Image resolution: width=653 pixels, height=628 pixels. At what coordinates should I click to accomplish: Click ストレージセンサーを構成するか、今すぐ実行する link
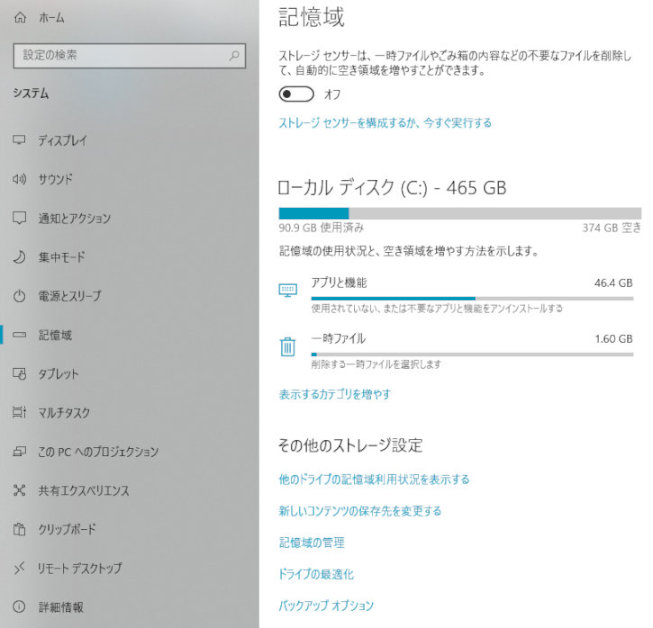tap(385, 123)
